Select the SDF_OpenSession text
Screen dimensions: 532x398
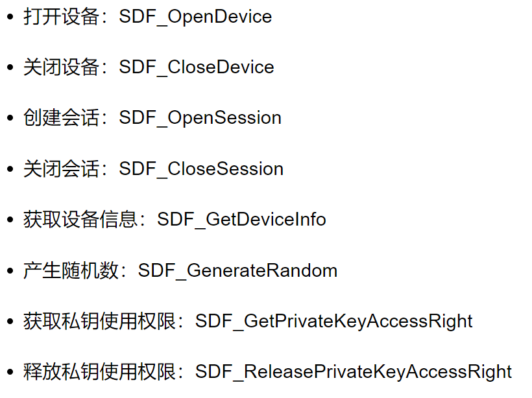click(200, 118)
